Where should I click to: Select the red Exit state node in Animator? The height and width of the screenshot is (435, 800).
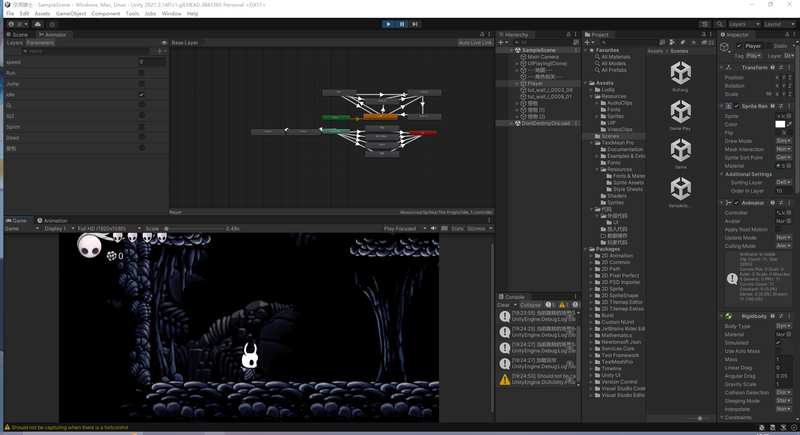tap(422, 133)
